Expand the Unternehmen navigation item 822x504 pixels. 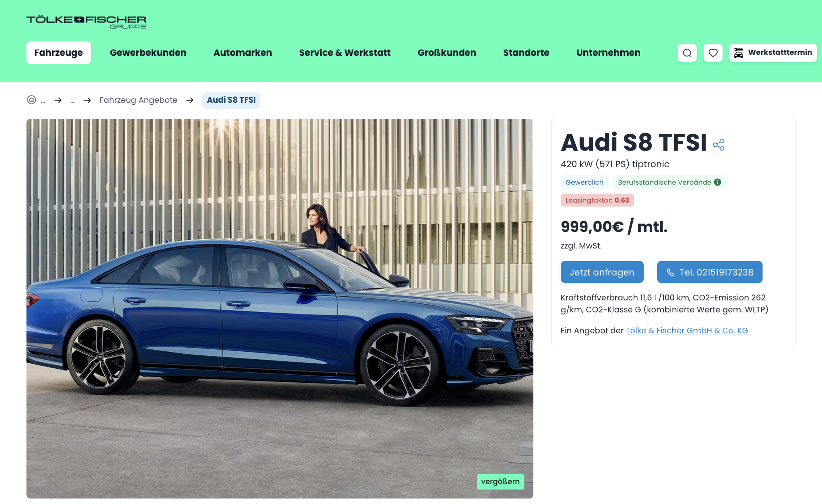pyautogui.click(x=608, y=53)
